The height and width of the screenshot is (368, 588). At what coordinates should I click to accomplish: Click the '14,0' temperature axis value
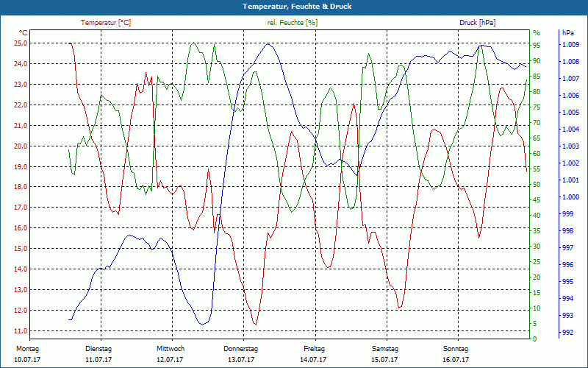click(x=21, y=269)
